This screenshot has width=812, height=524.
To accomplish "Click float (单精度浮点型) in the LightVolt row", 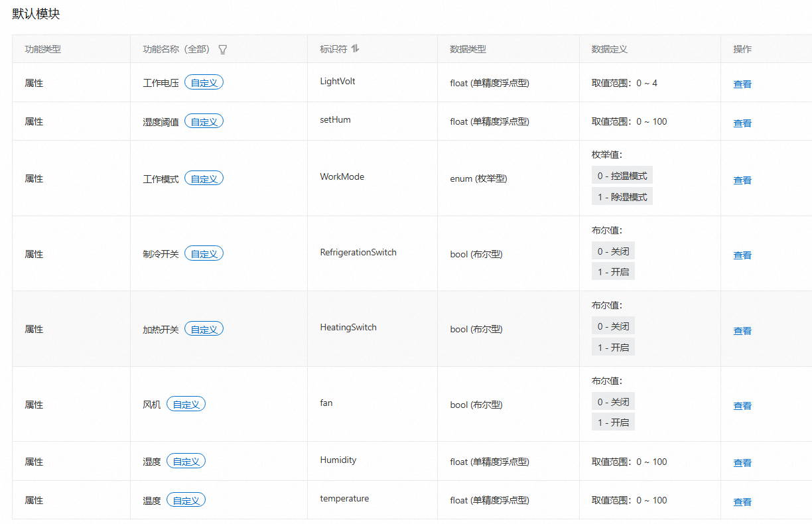I will click(490, 83).
